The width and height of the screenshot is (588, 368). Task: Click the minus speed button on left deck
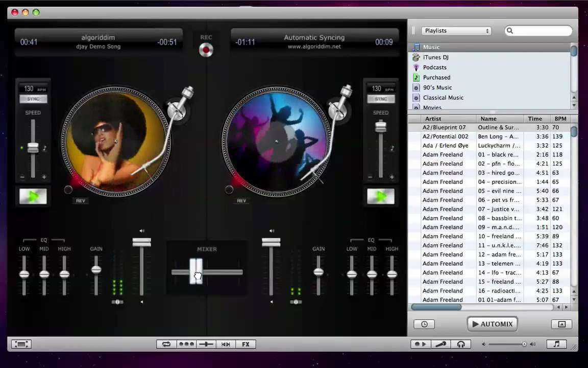click(22, 177)
